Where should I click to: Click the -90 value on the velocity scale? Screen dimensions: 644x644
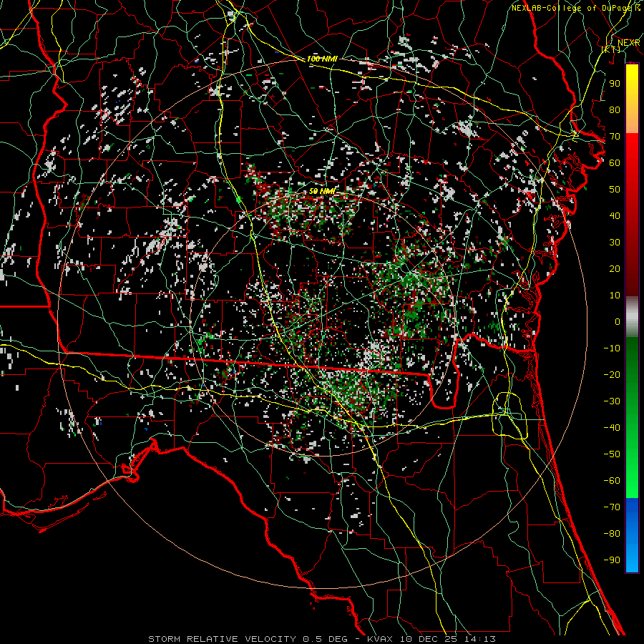(612, 560)
